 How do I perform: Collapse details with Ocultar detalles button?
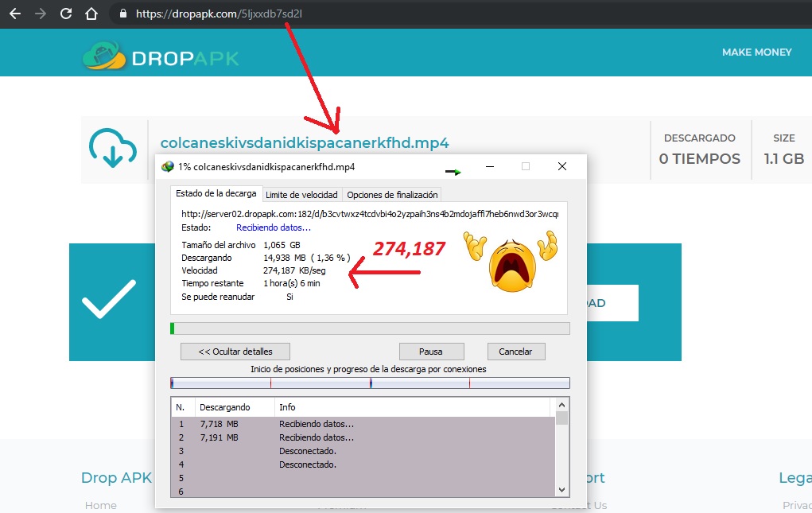(x=235, y=352)
